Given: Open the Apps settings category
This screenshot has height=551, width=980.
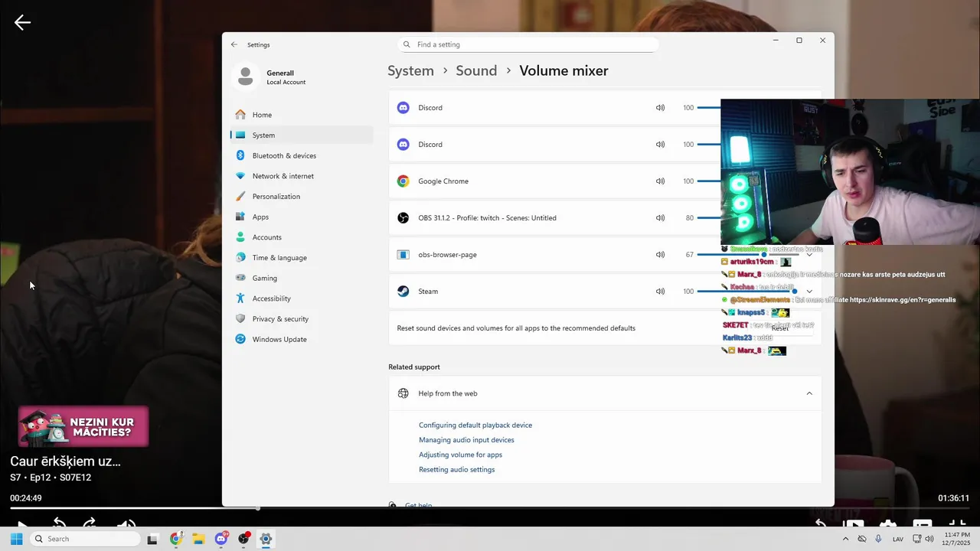Looking at the screenshot, I should click(302, 217).
